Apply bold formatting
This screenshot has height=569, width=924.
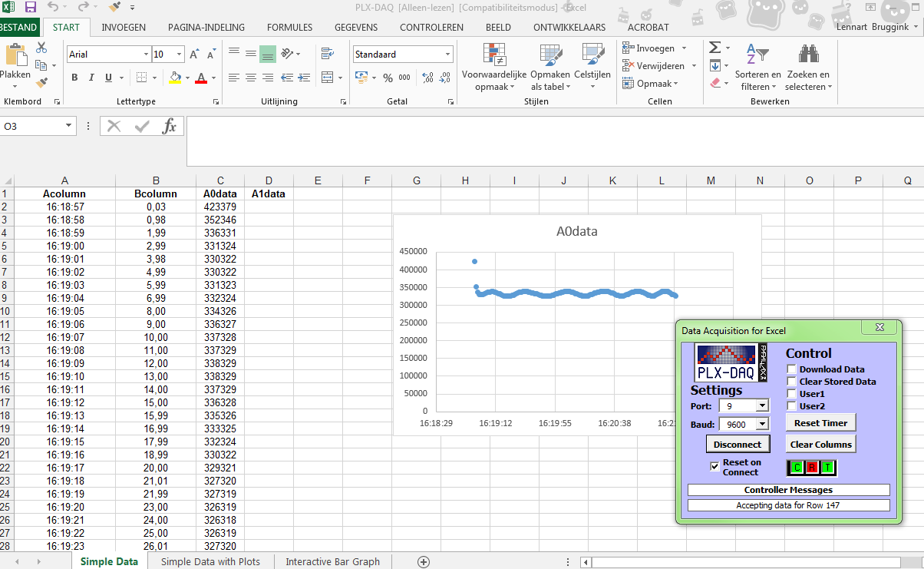click(x=74, y=78)
